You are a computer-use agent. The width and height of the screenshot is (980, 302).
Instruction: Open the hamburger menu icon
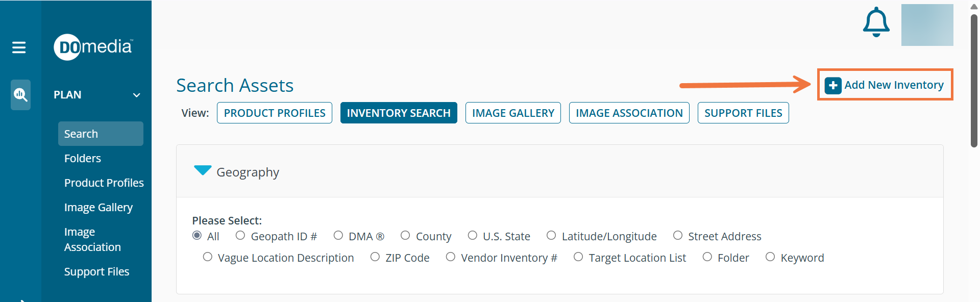coord(19,47)
